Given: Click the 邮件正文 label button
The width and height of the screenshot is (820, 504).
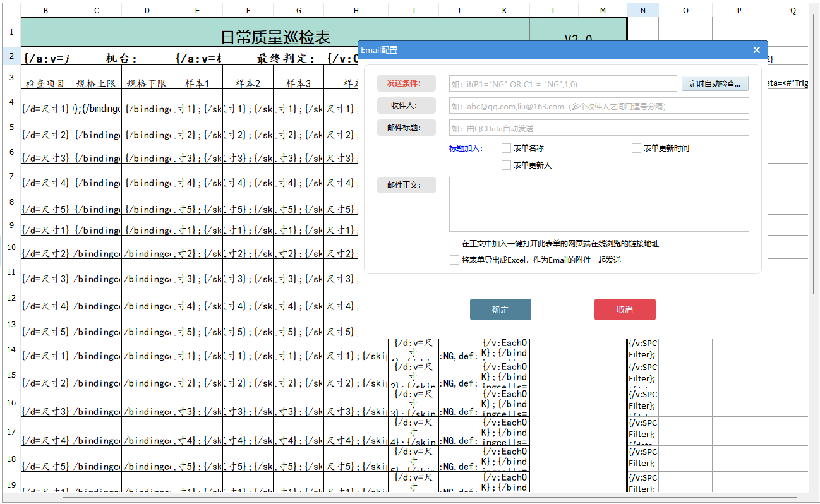Looking at the screenshot, I should click(x=406, y=184).
